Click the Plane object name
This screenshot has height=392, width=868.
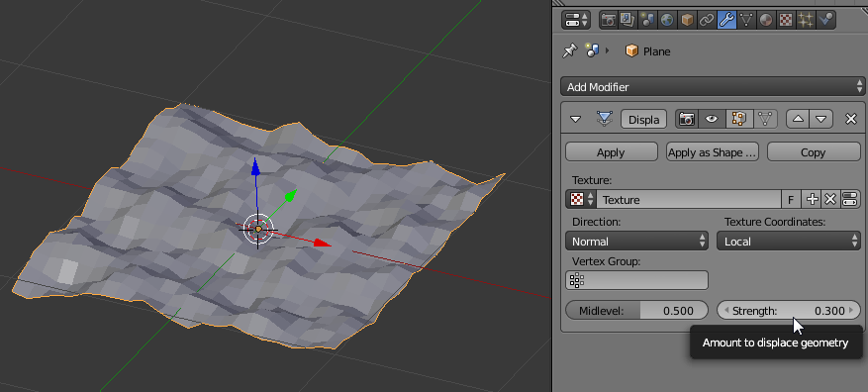coord(656,51)
